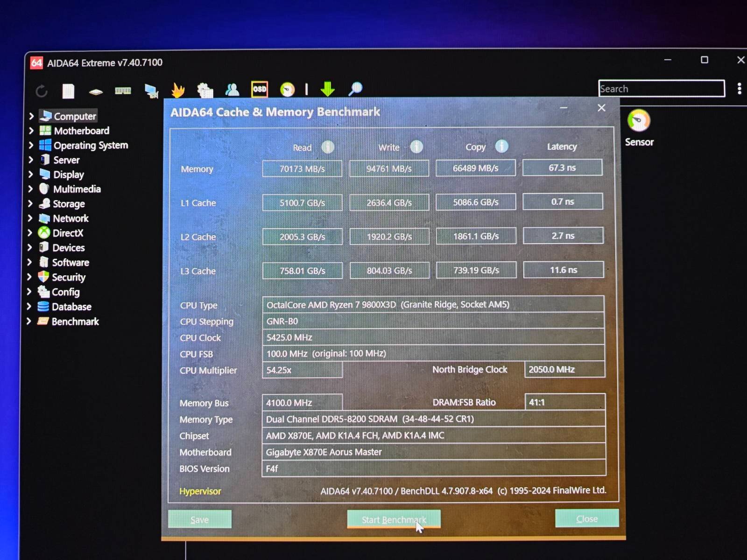This screenshot has width=747, height=560.
Task: Select Display in the navigation tree
Action: (x=69, y=175)
